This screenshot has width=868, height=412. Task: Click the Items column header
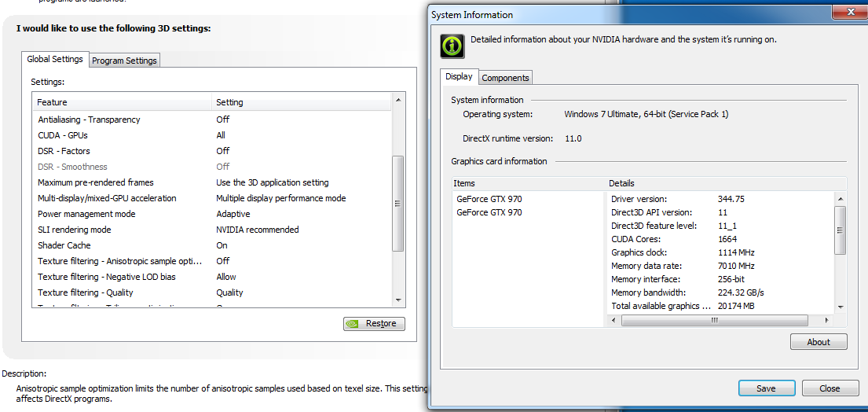coord(529,182)
